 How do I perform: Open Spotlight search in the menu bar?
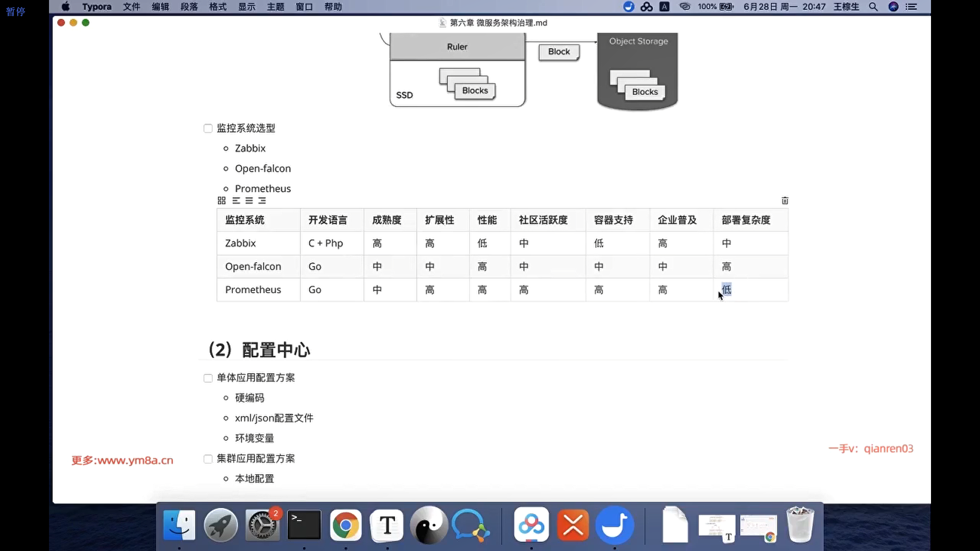pos(873,7)
